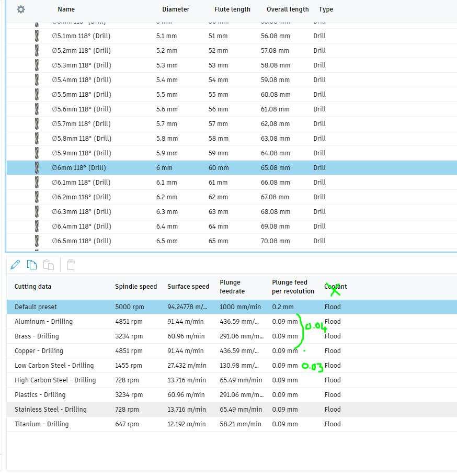The width and height of the screenshot is (457, 476).
Task: Click drill icon beside Ø6.5mm 118° row
Action: pos(37,241)
